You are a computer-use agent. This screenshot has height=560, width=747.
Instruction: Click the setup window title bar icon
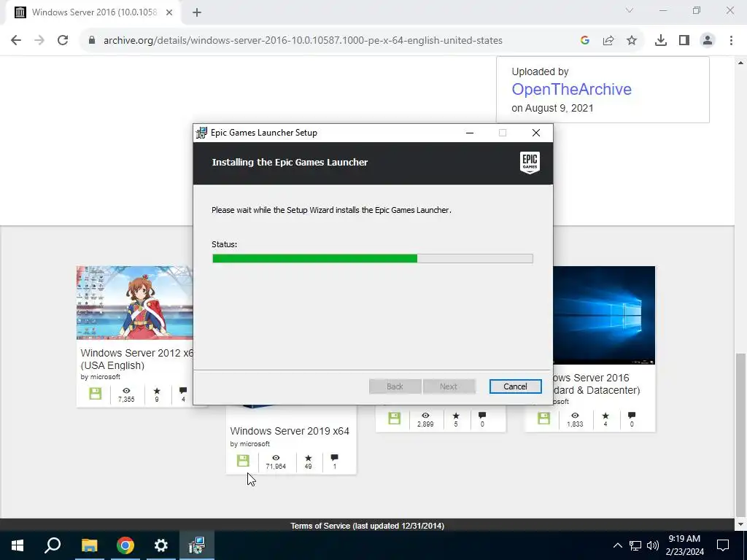click(x=201, y=133)
